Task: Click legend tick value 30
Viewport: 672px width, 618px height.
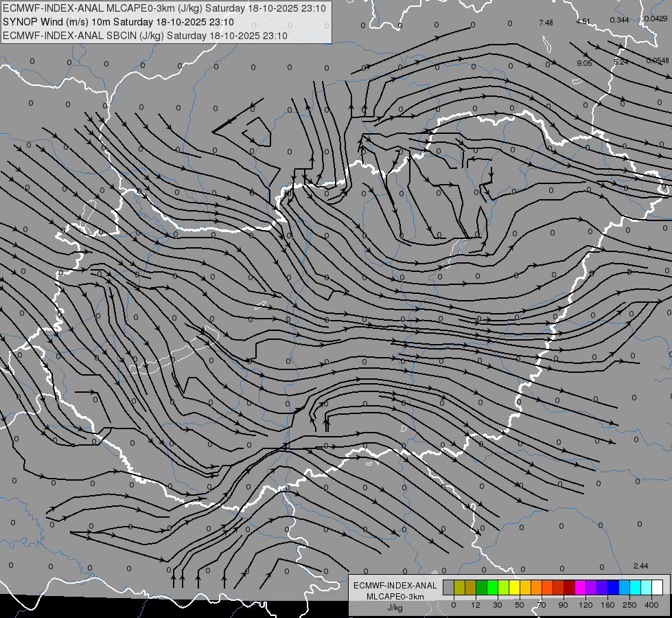Action: point(498,605)
